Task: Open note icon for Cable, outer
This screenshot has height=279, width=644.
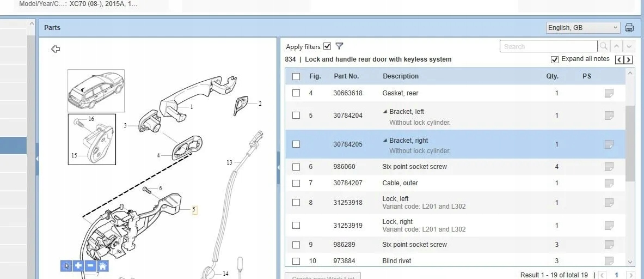Action: coord(609,183)
